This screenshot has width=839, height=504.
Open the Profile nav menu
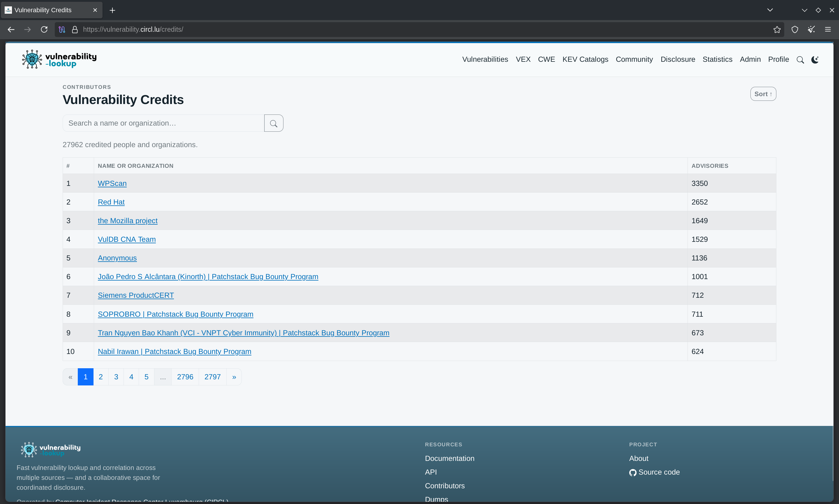779,59
